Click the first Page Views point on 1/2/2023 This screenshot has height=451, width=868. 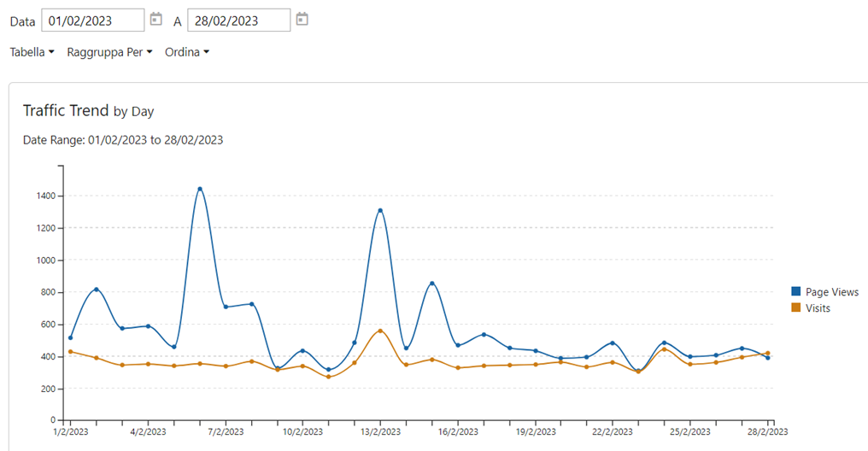[70, 337]
